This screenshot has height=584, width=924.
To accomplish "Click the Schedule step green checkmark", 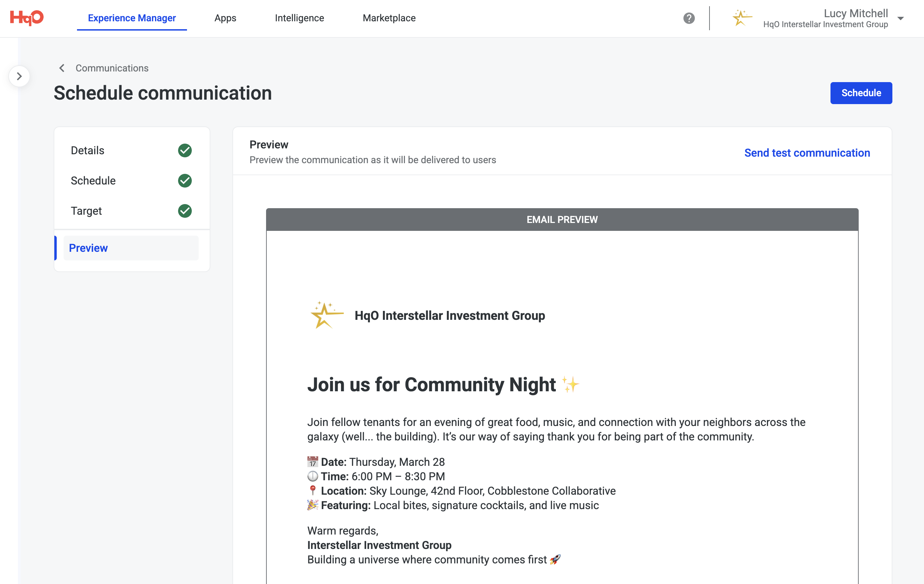I will coord(185,181).
